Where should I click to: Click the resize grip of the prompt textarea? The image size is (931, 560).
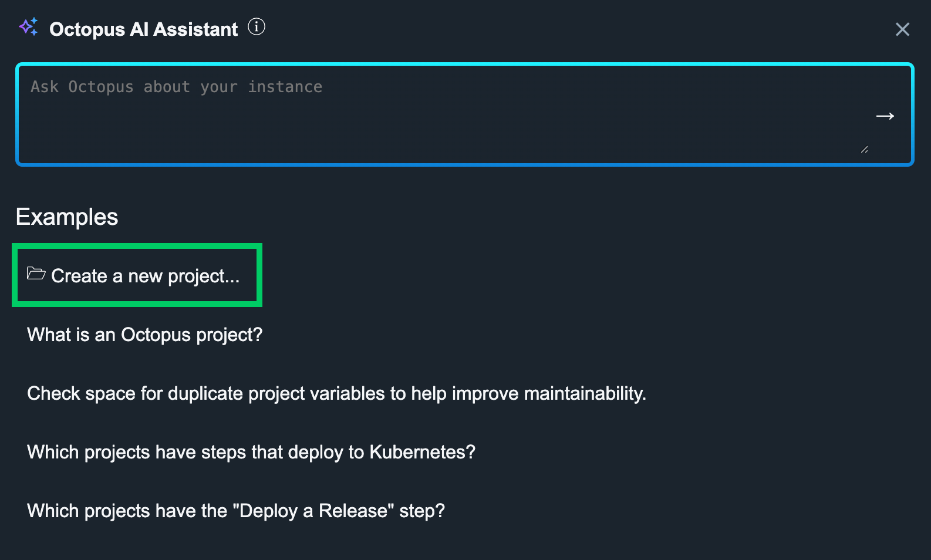pyautogui.click(x=864, y=150)
